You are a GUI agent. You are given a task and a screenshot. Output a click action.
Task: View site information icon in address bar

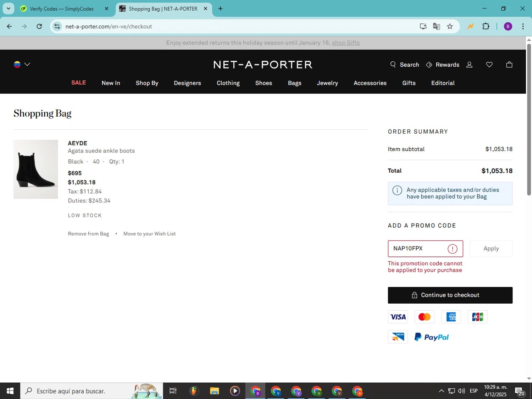57,26
